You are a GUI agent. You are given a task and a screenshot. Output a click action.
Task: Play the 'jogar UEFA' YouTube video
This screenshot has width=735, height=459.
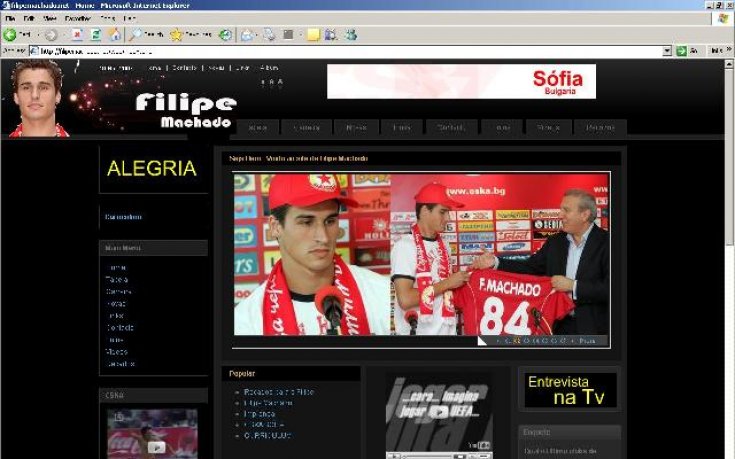coord(439,412)
